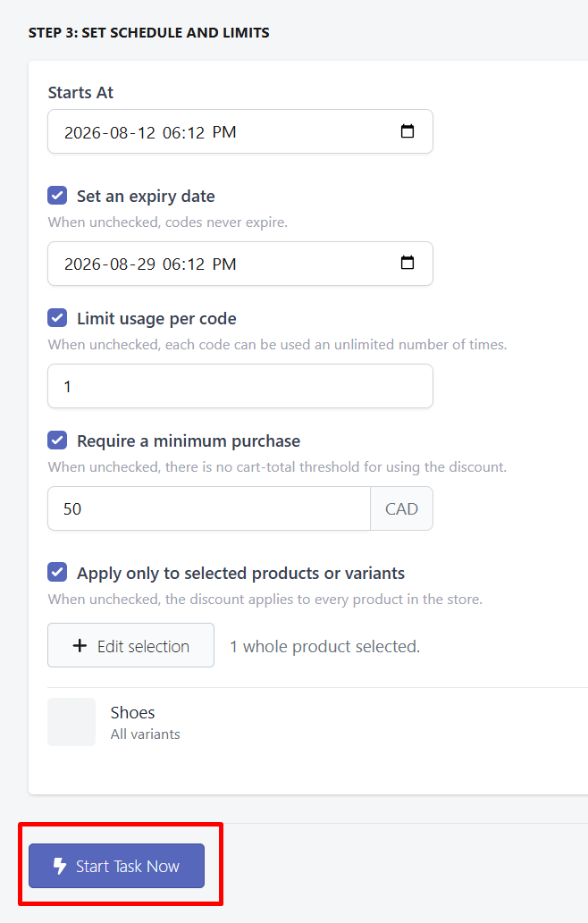The image size is (588, 923).
Task: Click the lightning bolt icon on Start Task Now
Action: (x=60, y=866)
